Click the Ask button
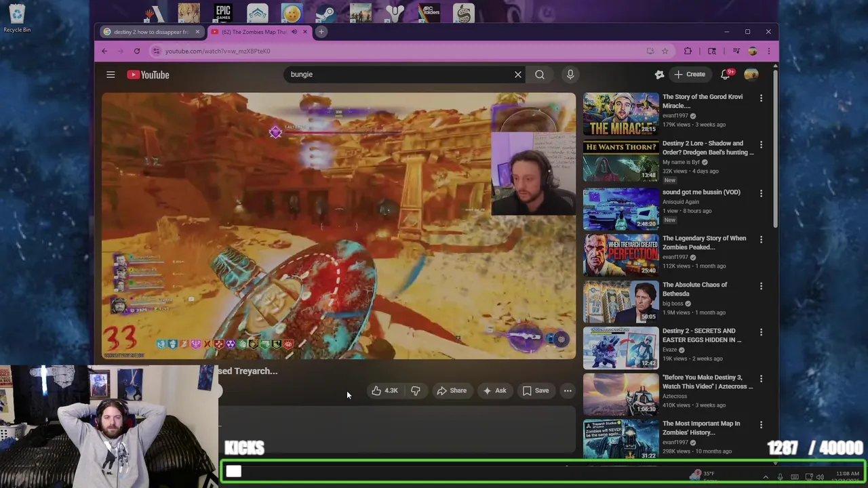Image resolution: width=868 pixels, height=488 pixels. click(x=494, y=390)
